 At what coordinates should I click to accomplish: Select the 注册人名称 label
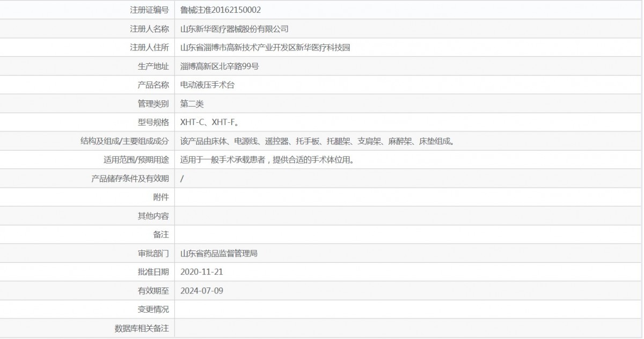[x=149, y=28]
